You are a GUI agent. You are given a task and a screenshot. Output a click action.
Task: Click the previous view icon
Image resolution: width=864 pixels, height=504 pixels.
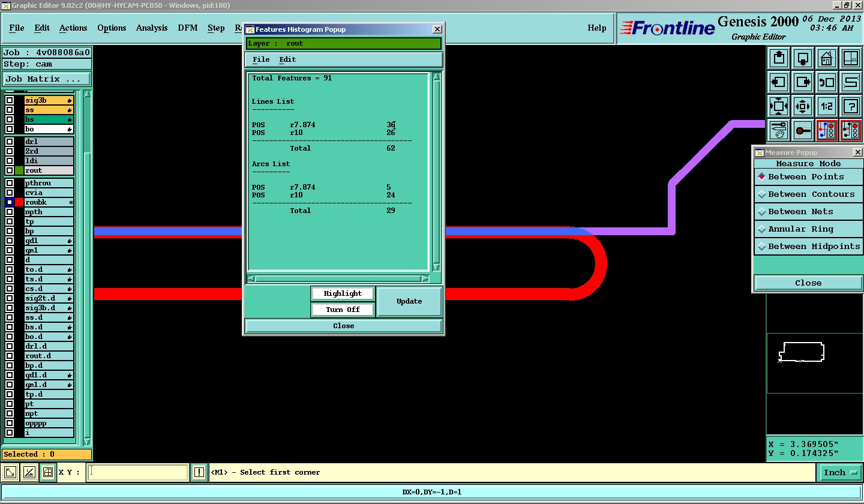[x=827, y=82]
